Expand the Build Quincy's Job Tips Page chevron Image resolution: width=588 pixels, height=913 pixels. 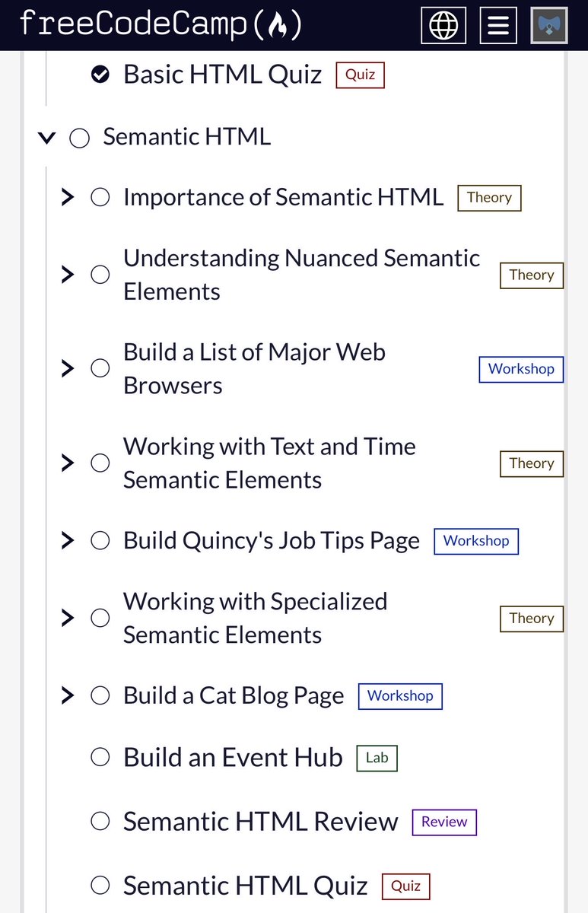point(68,541)
